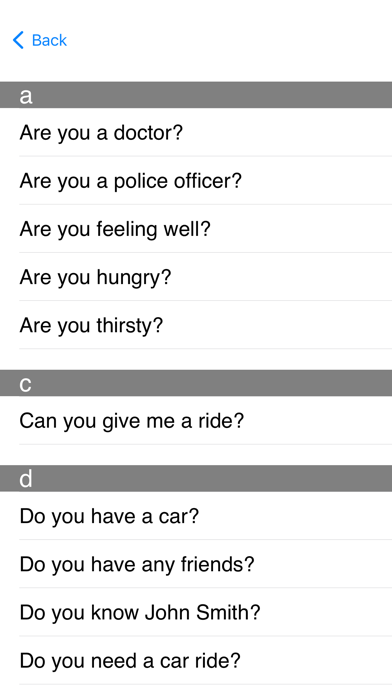Click the "d" section header
The width and height of the screenshot is (392, 696).
click(x=196, y=478)
